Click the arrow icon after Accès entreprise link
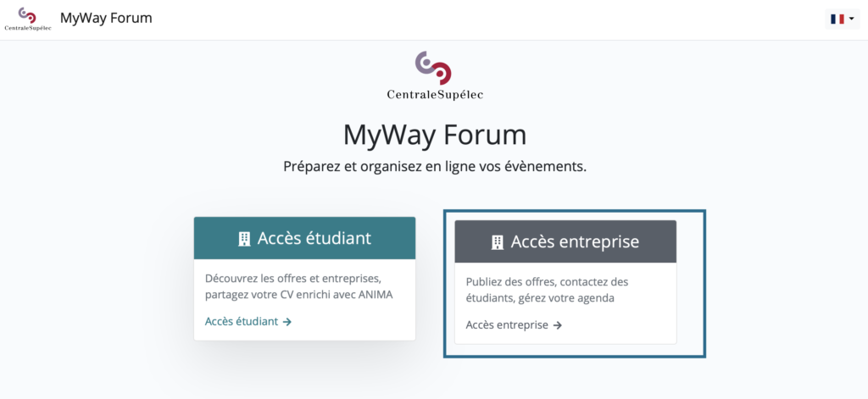This screenshot has height=399, width=868. click(x=558, y=325)
